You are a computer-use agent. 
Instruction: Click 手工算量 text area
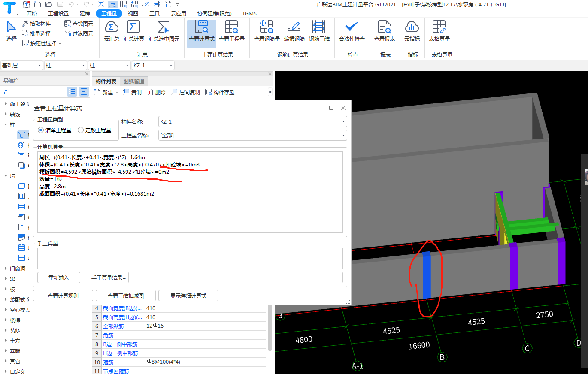(x=190, y=259)
